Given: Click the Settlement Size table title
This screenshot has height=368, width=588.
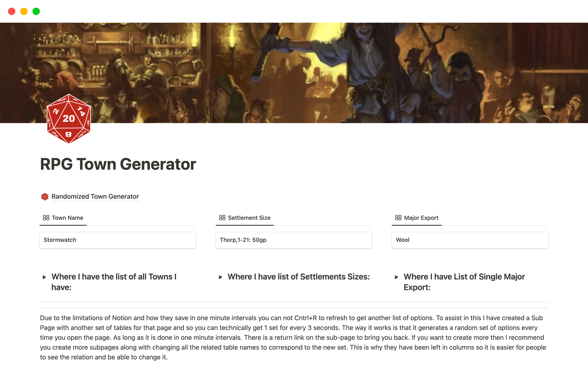Looking at the screenshot, I should [x=249, y=218].
